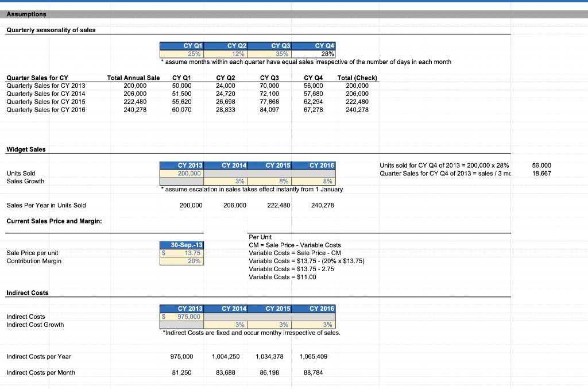588x389 pixels.
Task: Click the Indirect Costs per Year label
Action: 38,357
